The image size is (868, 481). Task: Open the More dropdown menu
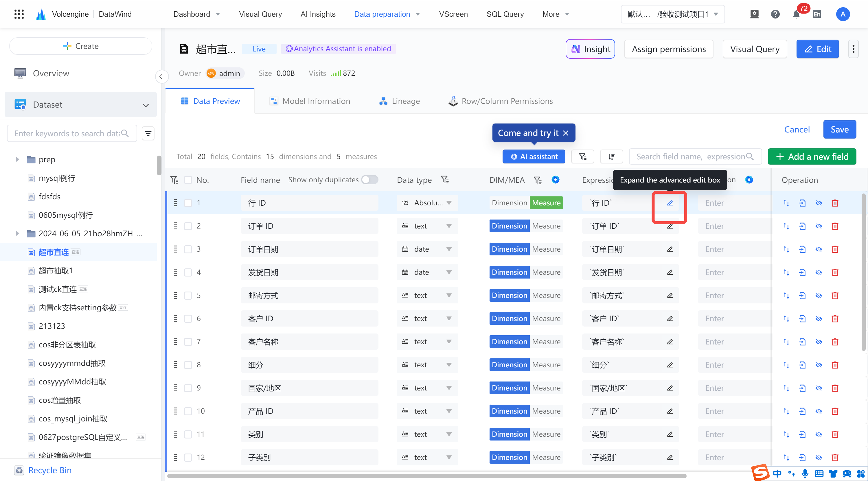click(556, 14)
